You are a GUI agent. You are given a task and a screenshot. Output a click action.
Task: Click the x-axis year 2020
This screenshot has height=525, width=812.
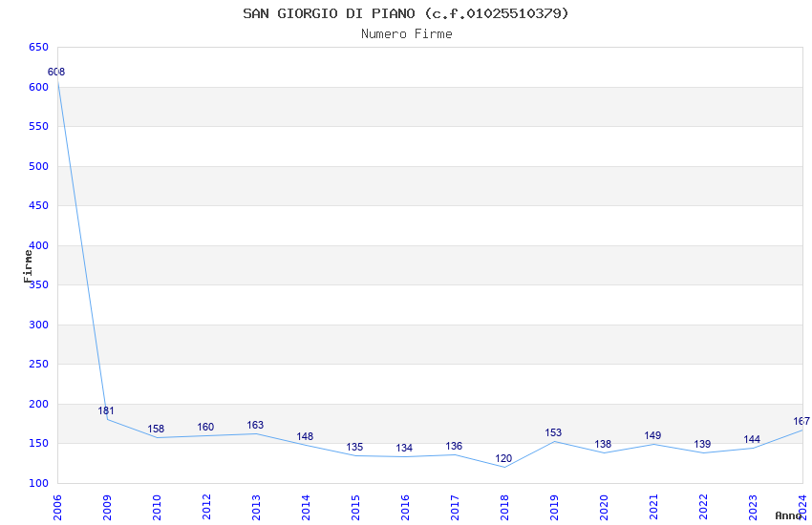pos(605,508)
